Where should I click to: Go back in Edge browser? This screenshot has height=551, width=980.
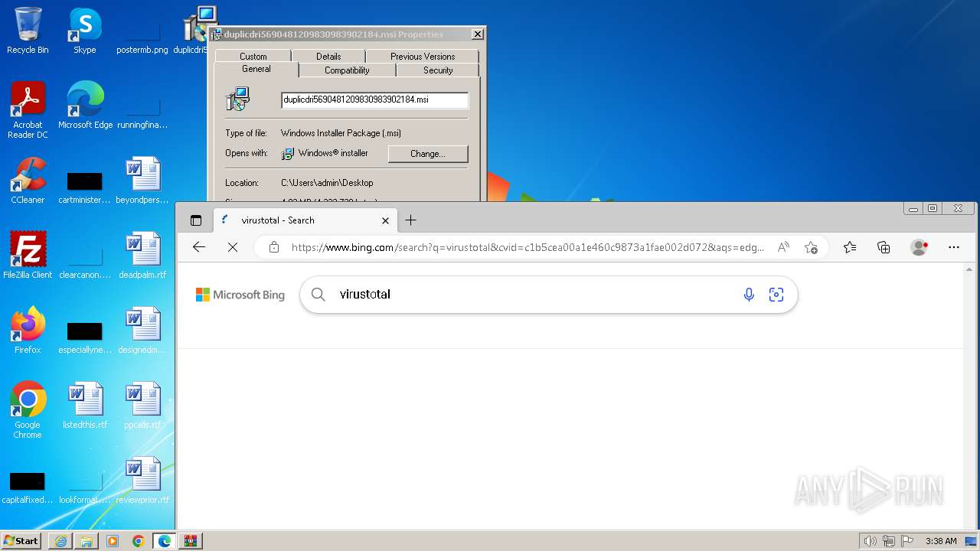click(x=199, y=247)
